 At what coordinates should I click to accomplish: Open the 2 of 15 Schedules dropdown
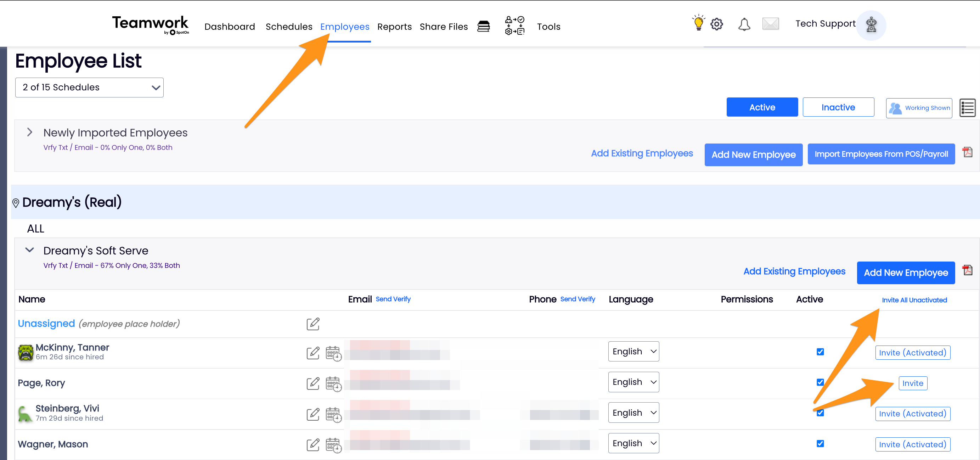[x=89, y=88]
